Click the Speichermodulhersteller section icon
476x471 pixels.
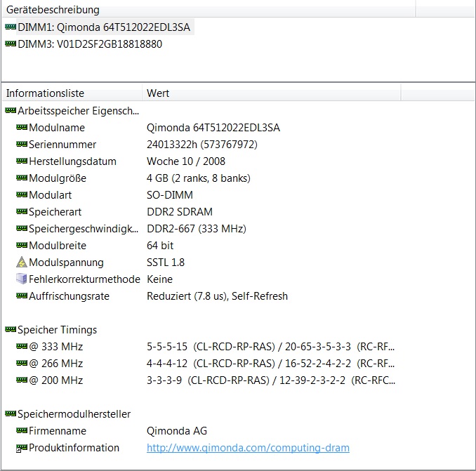point(11,413)
